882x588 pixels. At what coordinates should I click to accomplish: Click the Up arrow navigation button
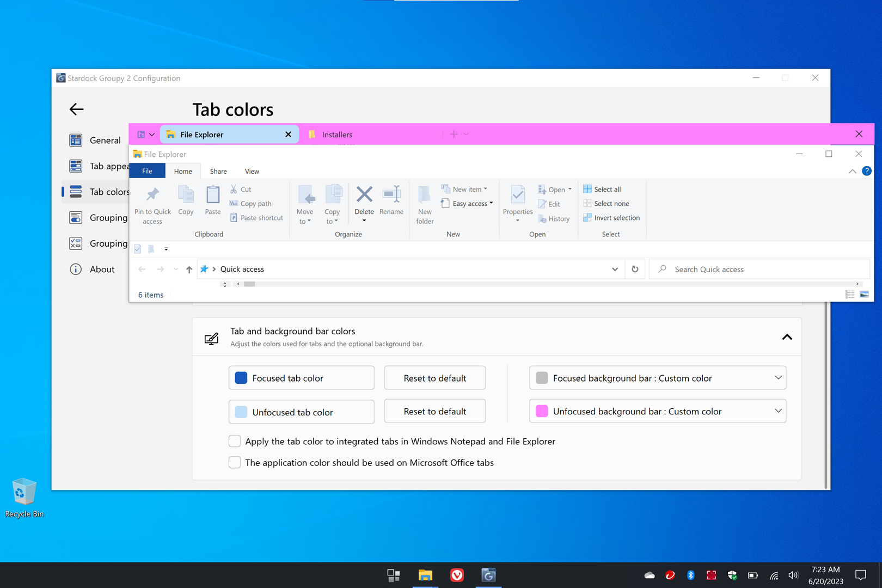(189, 269)
